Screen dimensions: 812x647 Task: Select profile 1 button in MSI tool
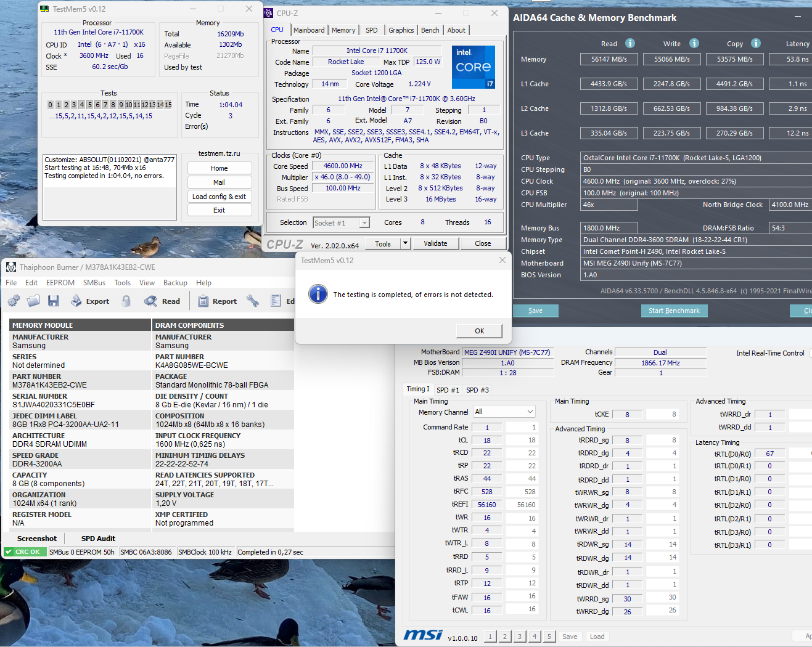click(x=490, y=637)
